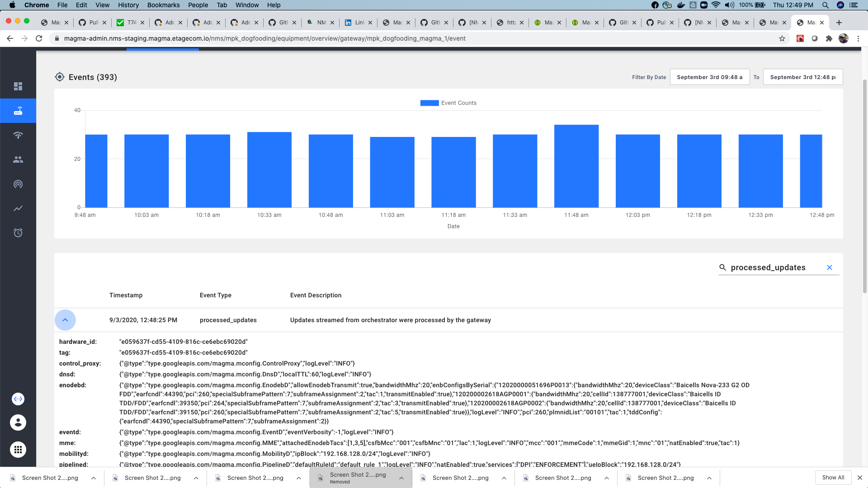Viewport: 868px width, 488px height.
Task: Switch to the T74 browser tab
Action: [x=130, y=22]
